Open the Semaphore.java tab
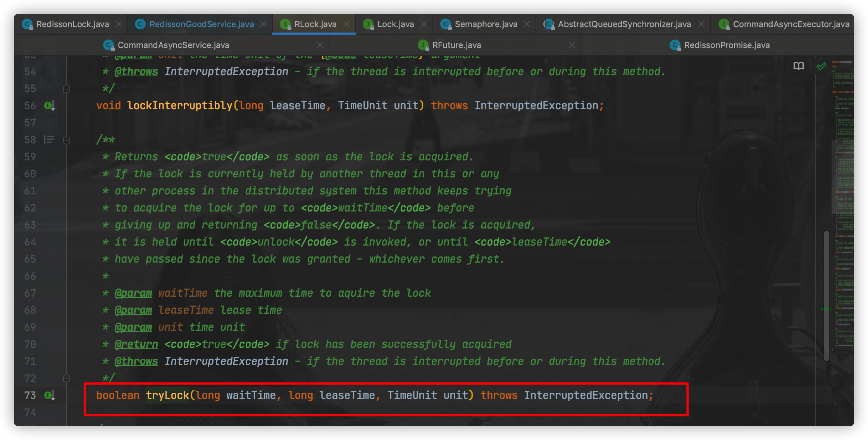Viewport: 868px width, 440px height. point(486,24)
